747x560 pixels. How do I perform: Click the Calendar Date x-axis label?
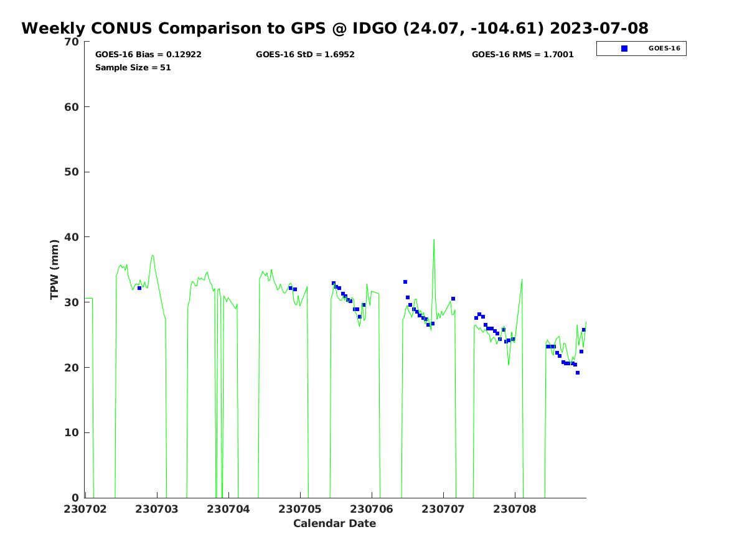coord(334,524)
